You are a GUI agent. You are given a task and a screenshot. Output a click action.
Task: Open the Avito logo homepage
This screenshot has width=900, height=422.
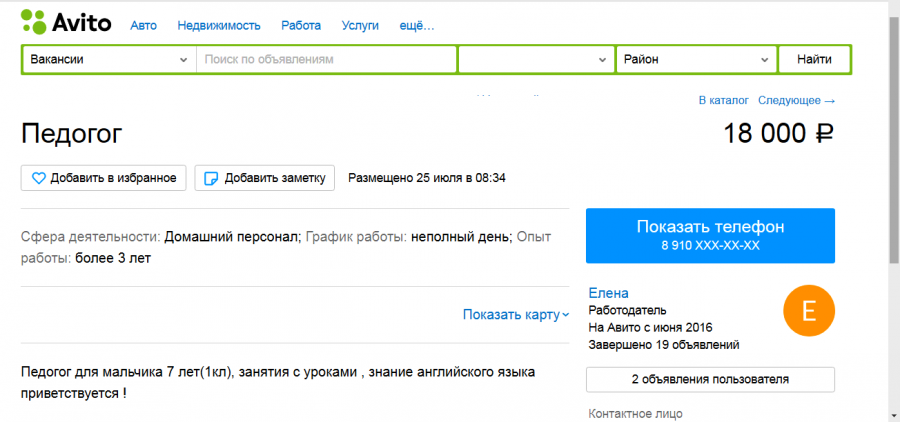click(66, 22)
